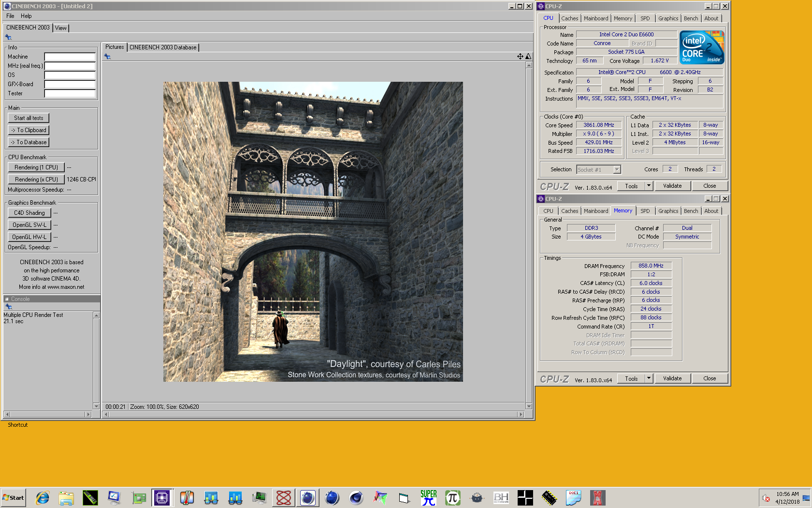Image resolution: width=812 pixels, height=508 pixels.
Task: Open Graphics tab in lower CPU-Z window
Action: point(668,211)
